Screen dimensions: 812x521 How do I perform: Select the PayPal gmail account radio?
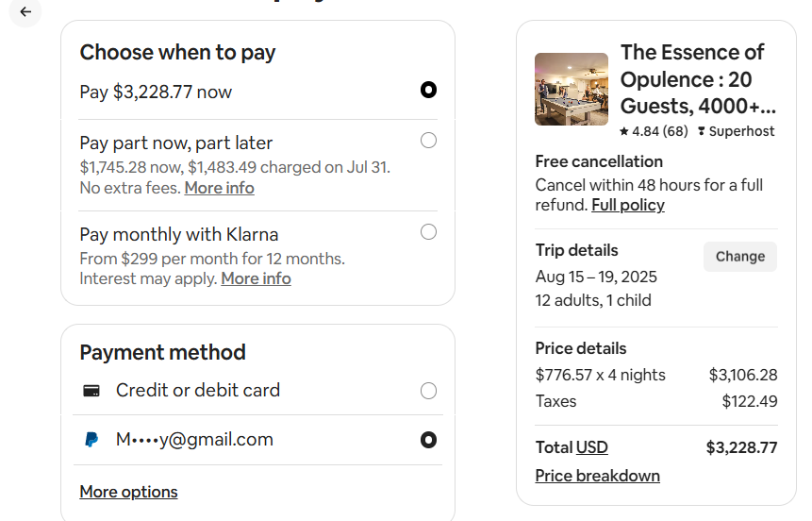[x=428, y=440]
